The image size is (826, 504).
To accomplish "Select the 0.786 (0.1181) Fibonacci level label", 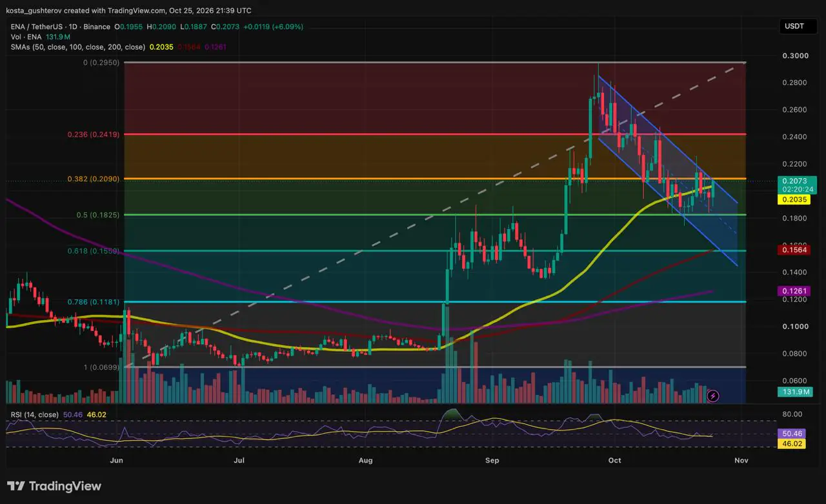I will [x=94, y=301].
